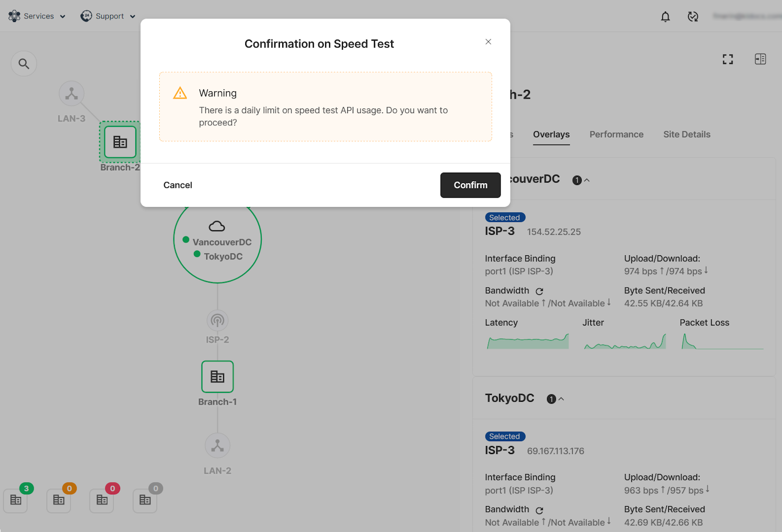The height and width of the screenshot is (532, 782).
Task: Select the LAN-3 network node
Action: tap(72, 93)
